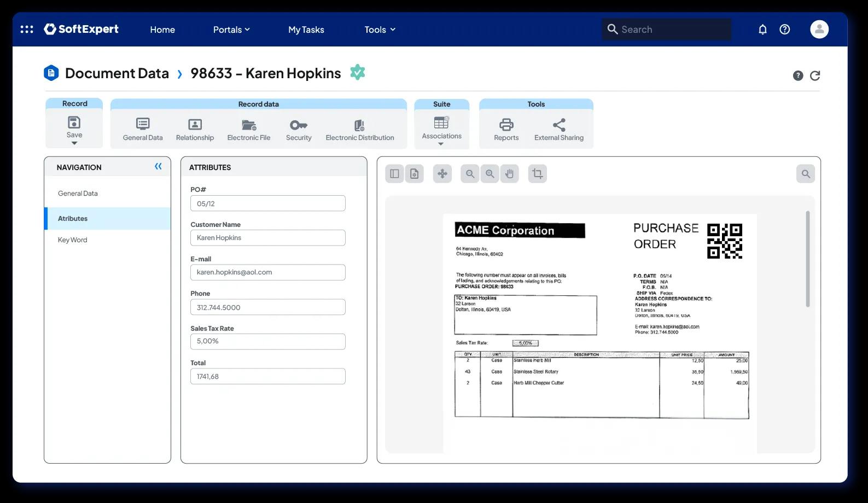Go to Home
Screen dimensions: 868x503
click(162, 30)
